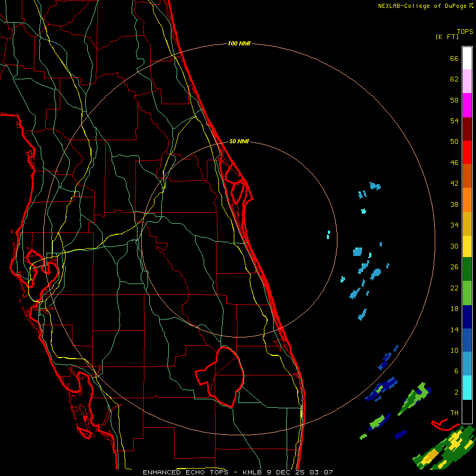Click the 22 value on the legend
Viewport: 476px width, 476px height.
point(454,288)
